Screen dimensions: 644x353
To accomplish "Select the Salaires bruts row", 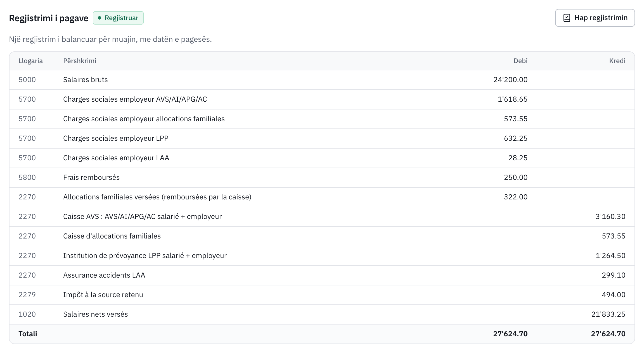I will (x=322, y=80).
